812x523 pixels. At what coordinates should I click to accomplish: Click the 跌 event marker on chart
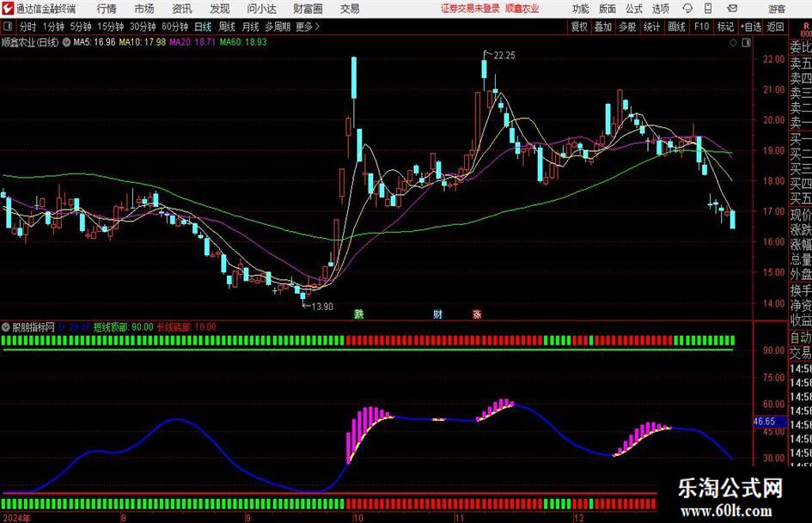coord(359,313)
